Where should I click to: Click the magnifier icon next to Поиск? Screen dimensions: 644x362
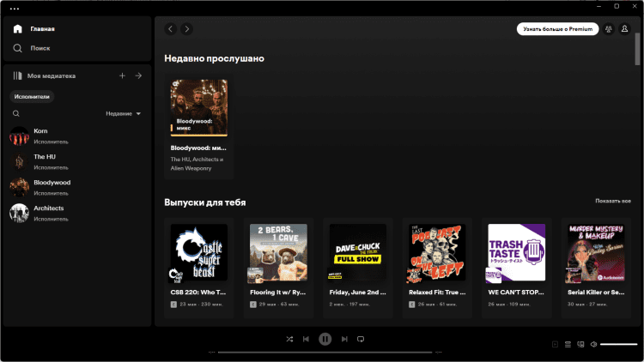point(17,48)
